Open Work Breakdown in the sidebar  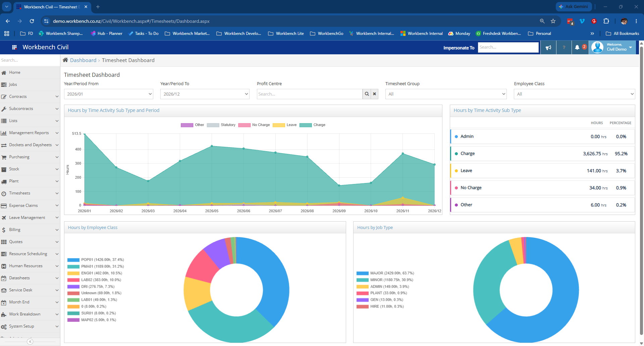pos(30,314)
